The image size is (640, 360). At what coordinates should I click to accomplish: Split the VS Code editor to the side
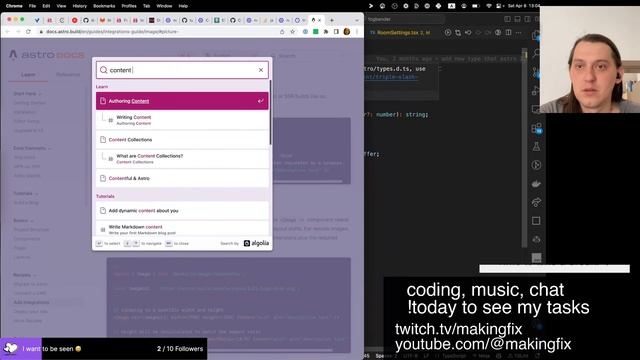(x=509, y=32)
